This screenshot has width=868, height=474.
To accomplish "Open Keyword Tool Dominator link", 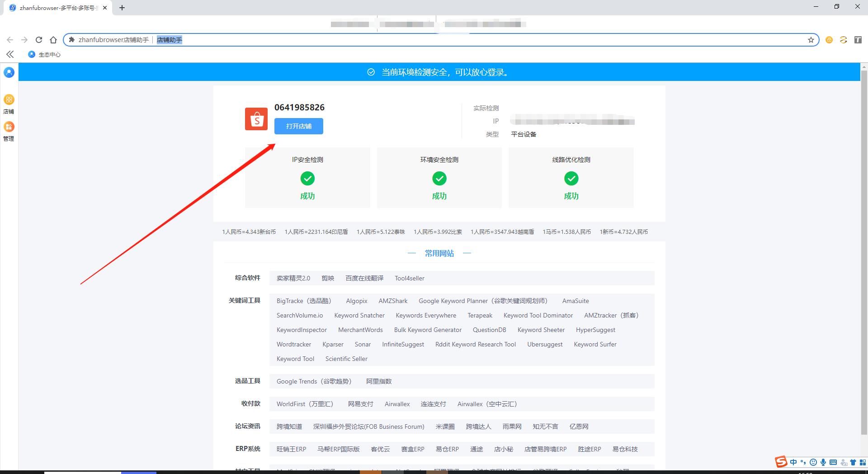I will point(538,315).
